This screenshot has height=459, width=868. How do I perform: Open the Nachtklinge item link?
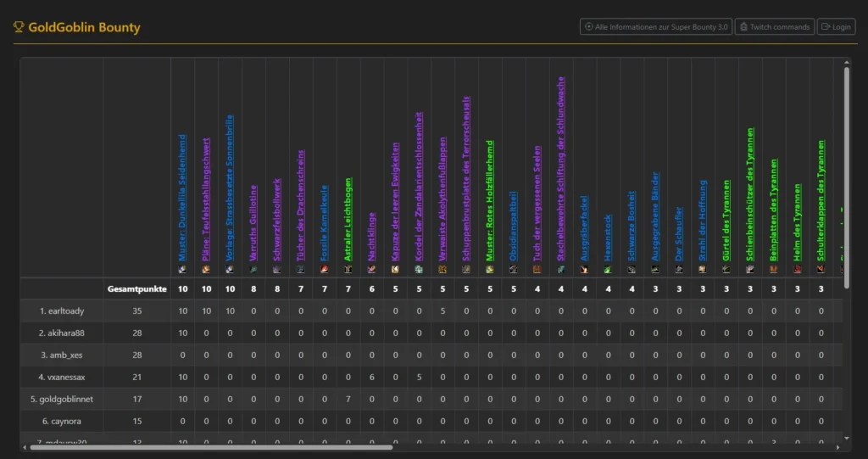[371, 237]
